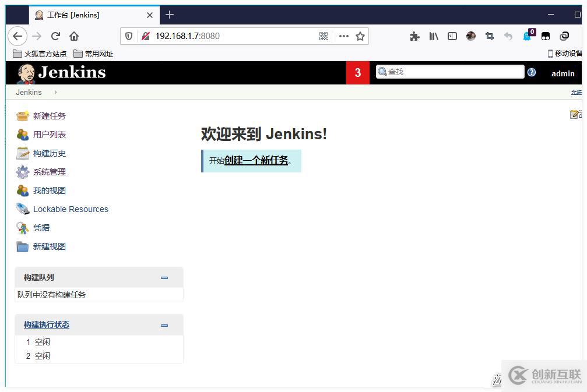Click the Jenkins logo header
The height and width of the screenshot is (392, 587).
[61, 73]
